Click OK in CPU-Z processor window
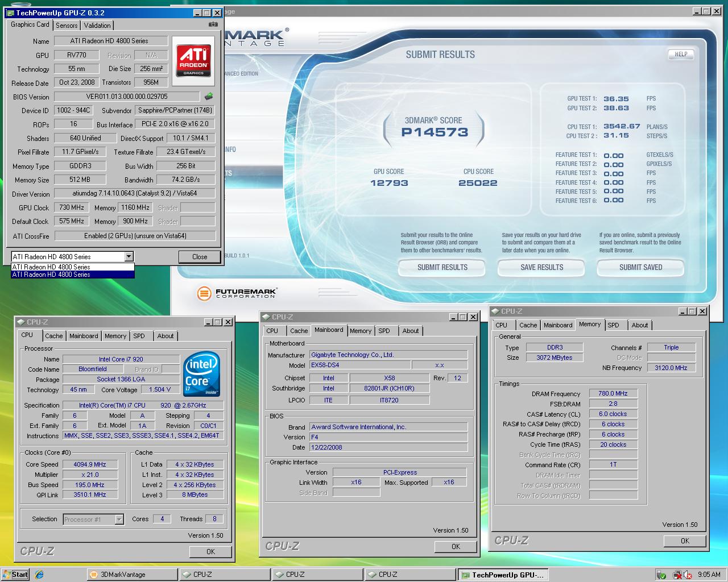Viewport: 728px width, 582px height. tap(210, 551)
